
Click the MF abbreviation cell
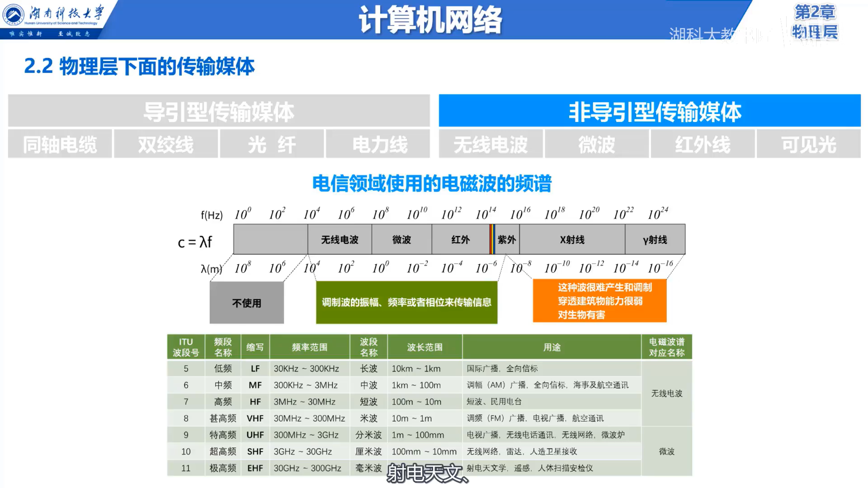255,385
